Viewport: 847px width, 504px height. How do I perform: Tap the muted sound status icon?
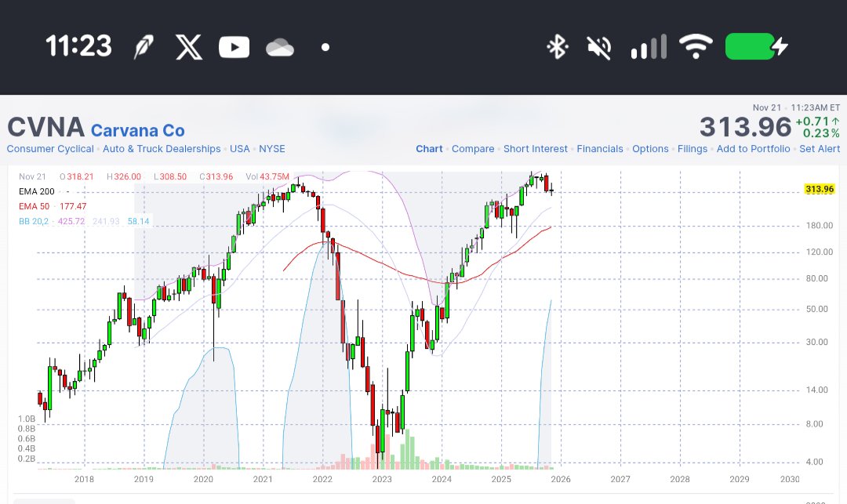[x=599, y=47]
